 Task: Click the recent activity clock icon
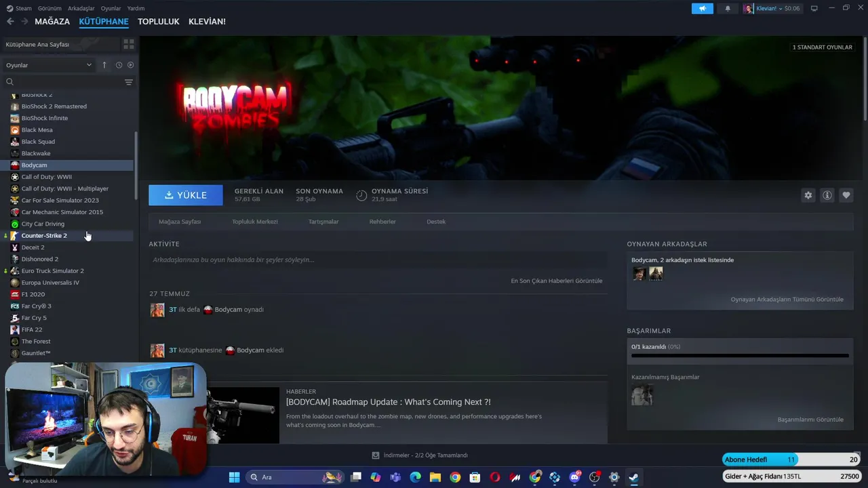click(119, 65)
